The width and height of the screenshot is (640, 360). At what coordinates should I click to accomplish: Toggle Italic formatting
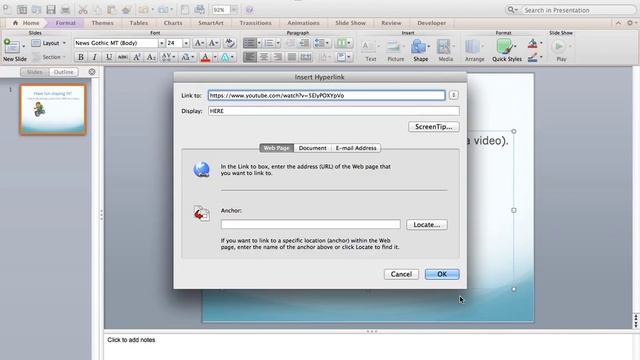coord(95,57)
